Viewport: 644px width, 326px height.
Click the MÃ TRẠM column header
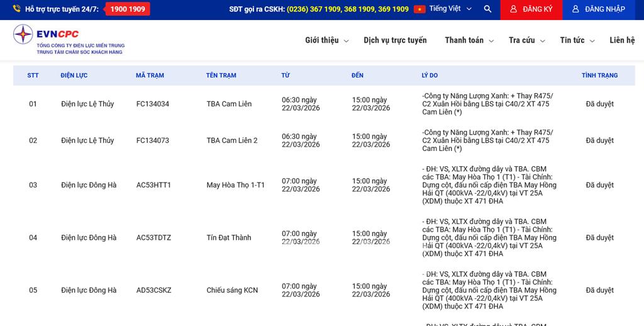(150, 76)
